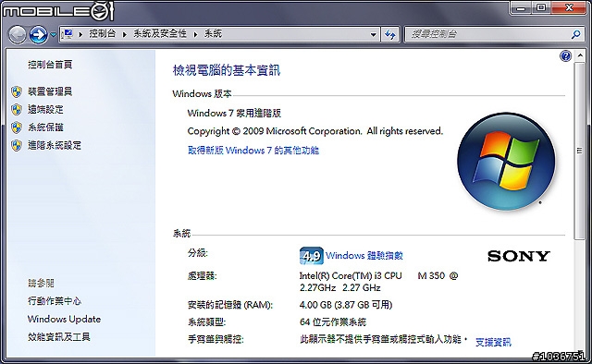Open 控制台首頁 link
This screenshot has height=364, width=592.
point(50,65)
